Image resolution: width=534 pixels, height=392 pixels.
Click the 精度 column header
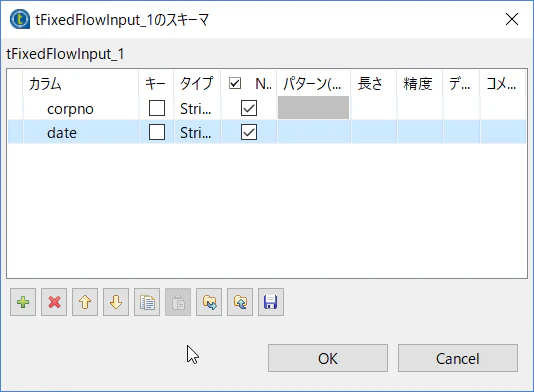point(420,83)
